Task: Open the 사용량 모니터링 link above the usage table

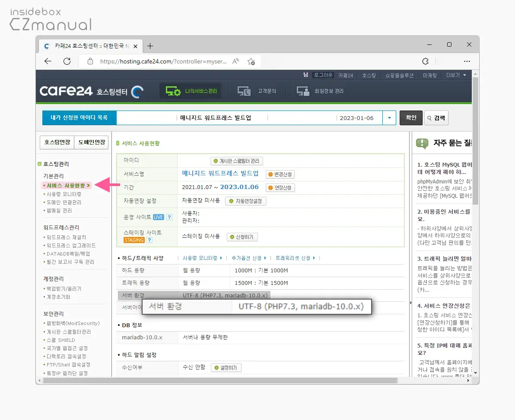Action: click(202, 258)
